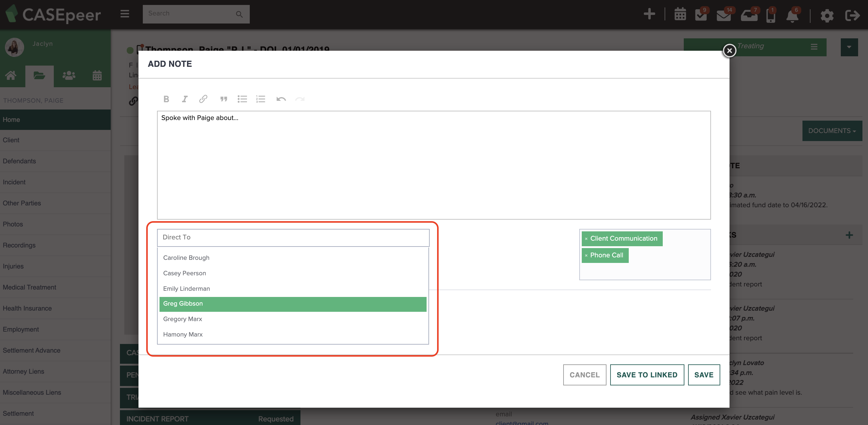The image size is (868, 425).
Task: Open the Settlement Advance section
Action: 32,350
